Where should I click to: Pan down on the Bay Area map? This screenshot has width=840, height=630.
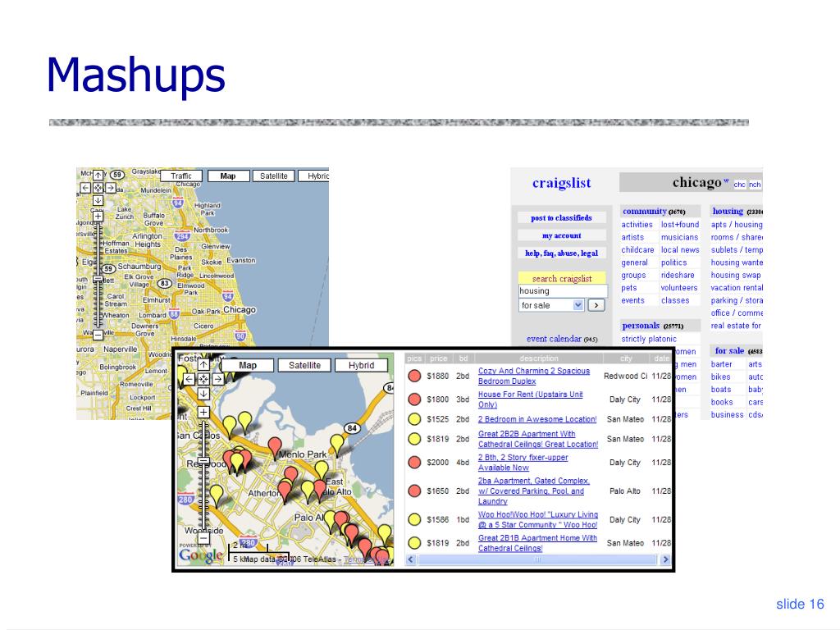pyautogui.click(x=203, y=394)
